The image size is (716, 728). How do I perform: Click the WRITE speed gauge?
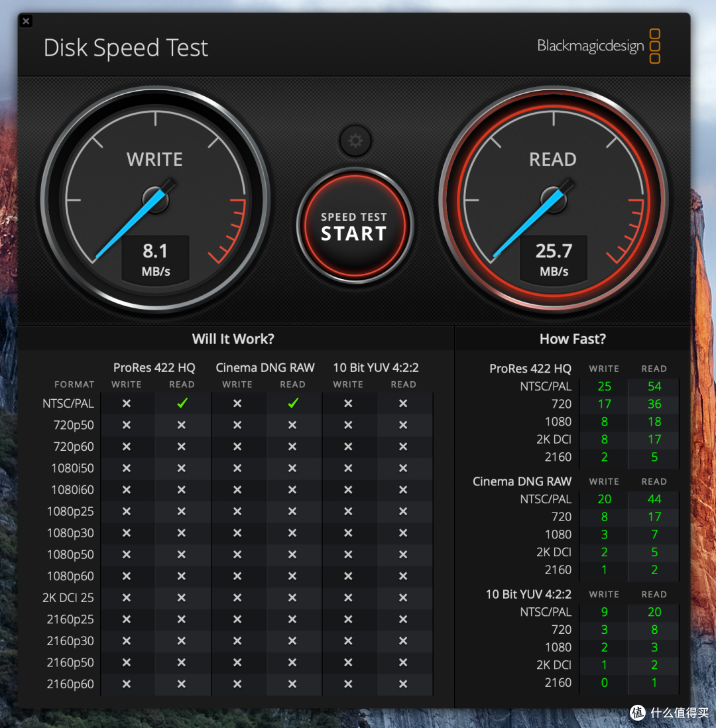point(155,199)
